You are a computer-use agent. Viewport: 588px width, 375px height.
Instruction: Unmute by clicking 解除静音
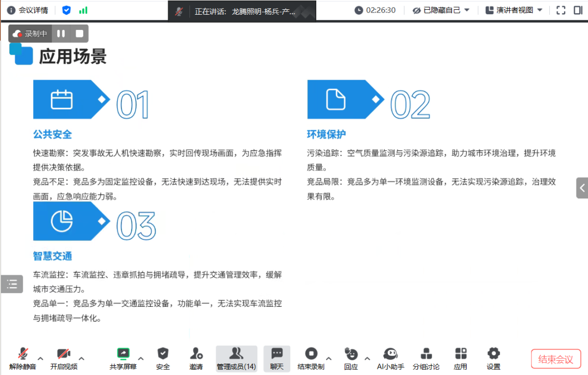[x=23, y=358]
